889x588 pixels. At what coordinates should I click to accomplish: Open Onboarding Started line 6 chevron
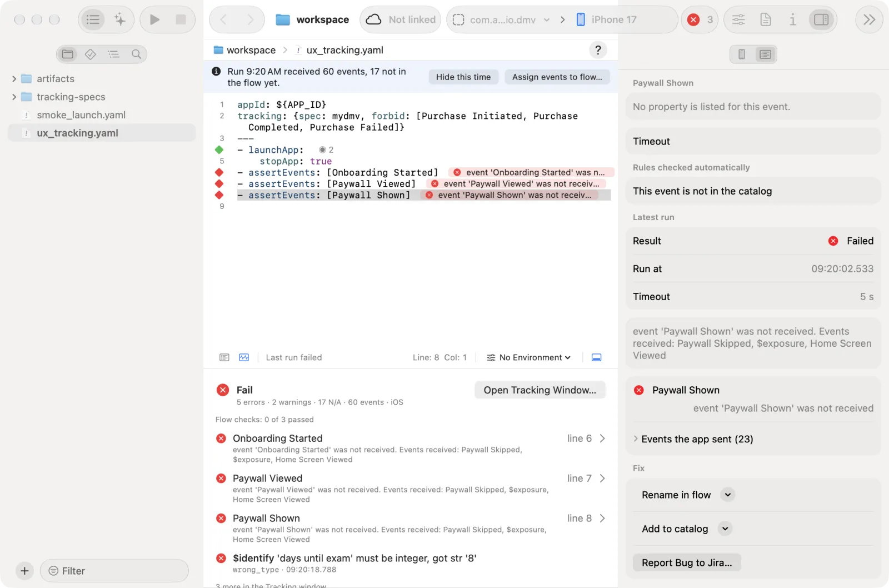click(602, 438)
